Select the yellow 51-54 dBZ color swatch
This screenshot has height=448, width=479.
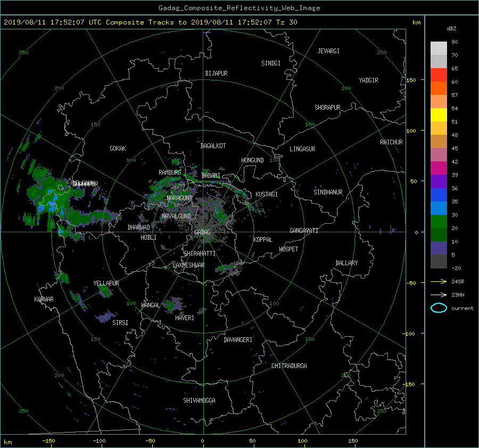[x=439, y=115]
